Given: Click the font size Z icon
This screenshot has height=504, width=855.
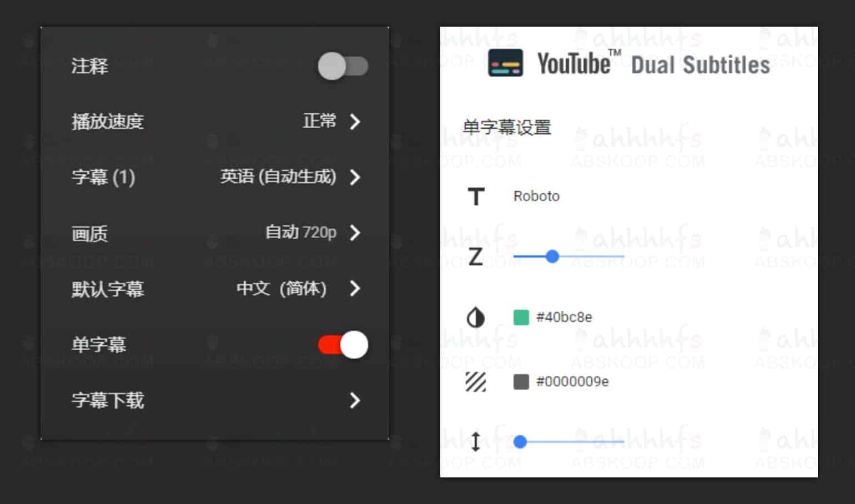Looking at the screenshot, I should (x=475, y=257).
